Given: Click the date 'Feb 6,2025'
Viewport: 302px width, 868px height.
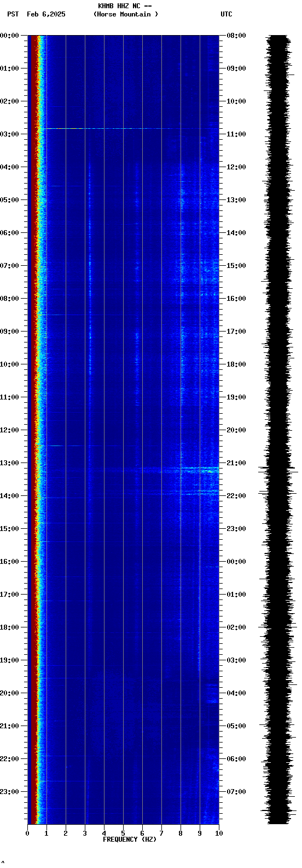Looking at the screenshot, I should (46, 14).
